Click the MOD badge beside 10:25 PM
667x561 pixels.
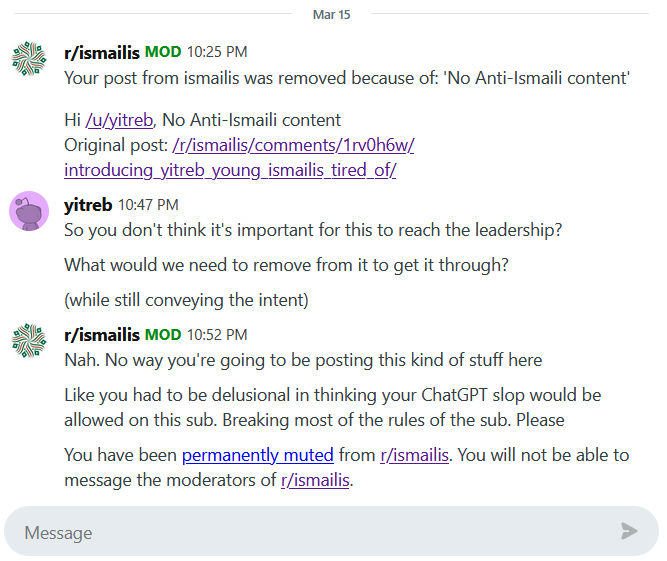162,52
